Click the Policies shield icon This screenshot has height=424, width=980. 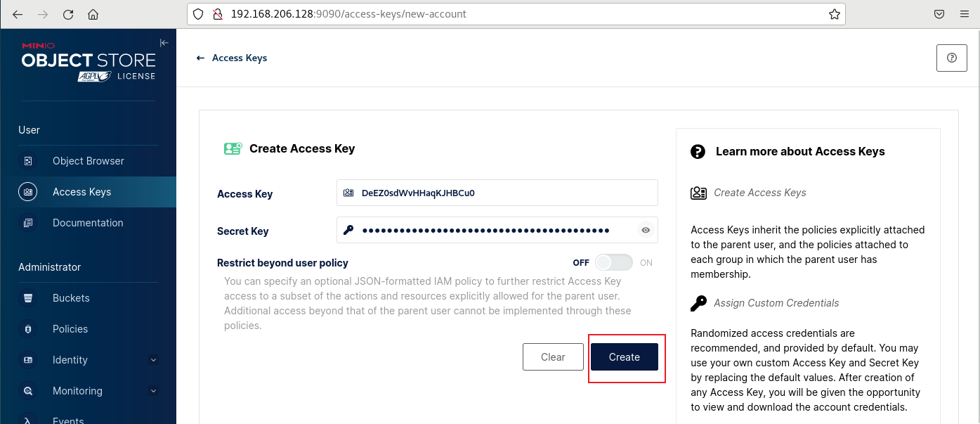(x=28, y=329)
